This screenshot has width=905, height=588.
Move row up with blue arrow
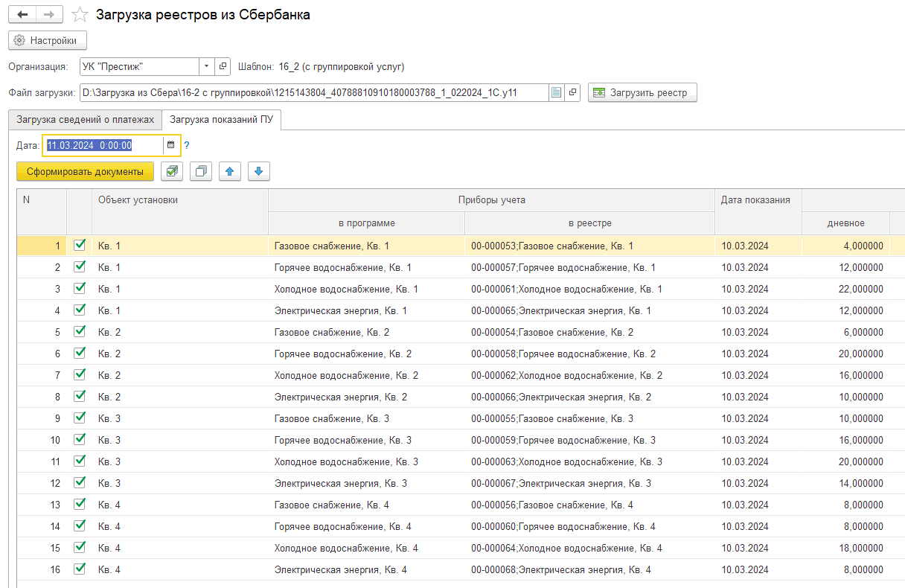(x=230, y=171)
